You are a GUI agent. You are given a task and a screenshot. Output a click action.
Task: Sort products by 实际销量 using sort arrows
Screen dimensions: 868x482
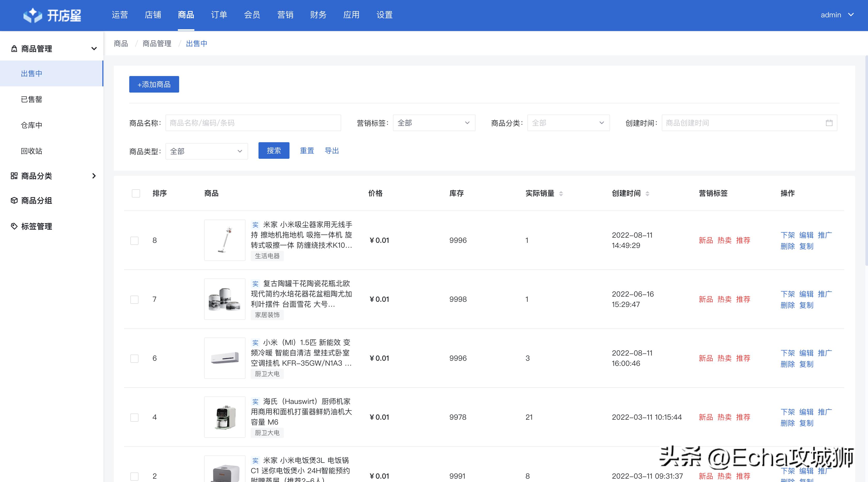click(560, 193)
